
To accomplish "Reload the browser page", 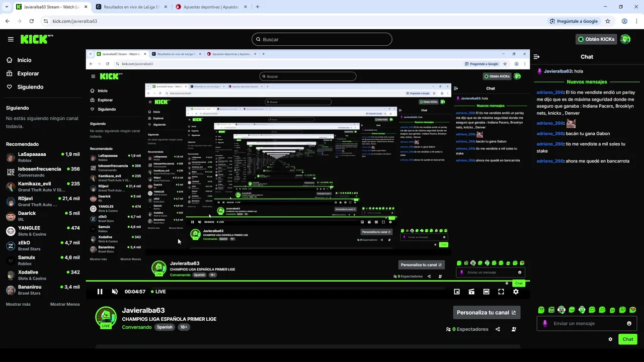I will (31, 21).
